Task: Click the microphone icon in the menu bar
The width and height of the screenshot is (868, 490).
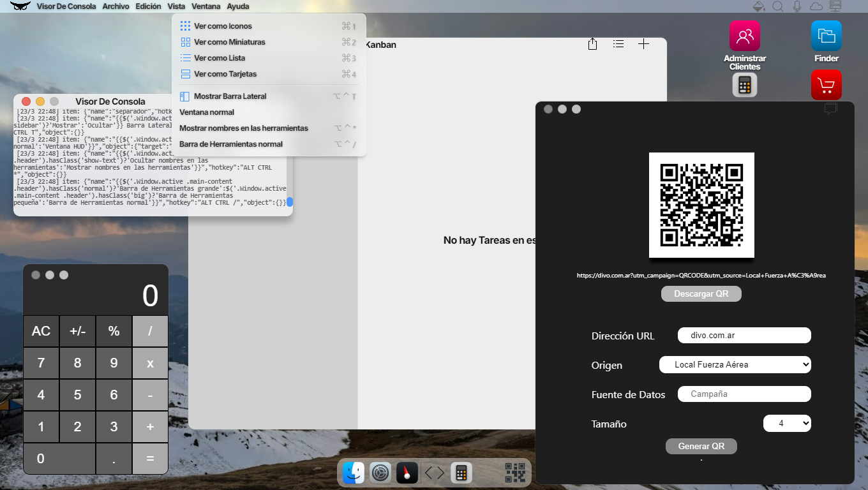Action: tap(797, 6)
